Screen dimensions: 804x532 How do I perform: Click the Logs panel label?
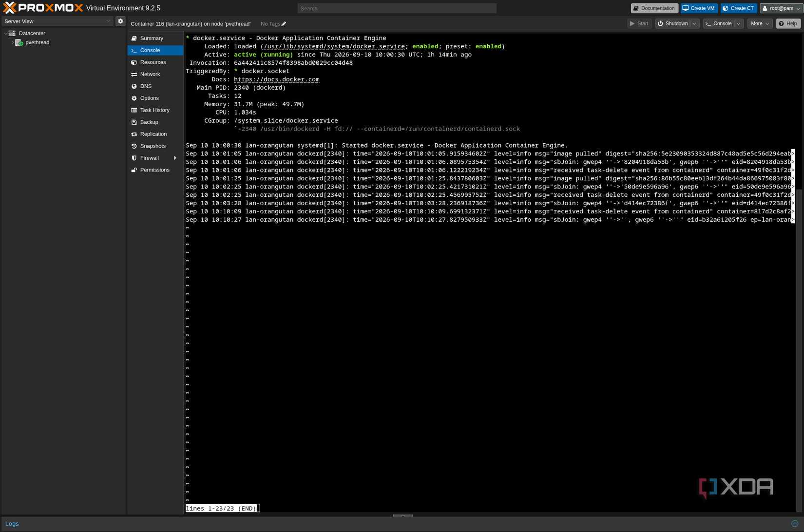tap(12, 524)
